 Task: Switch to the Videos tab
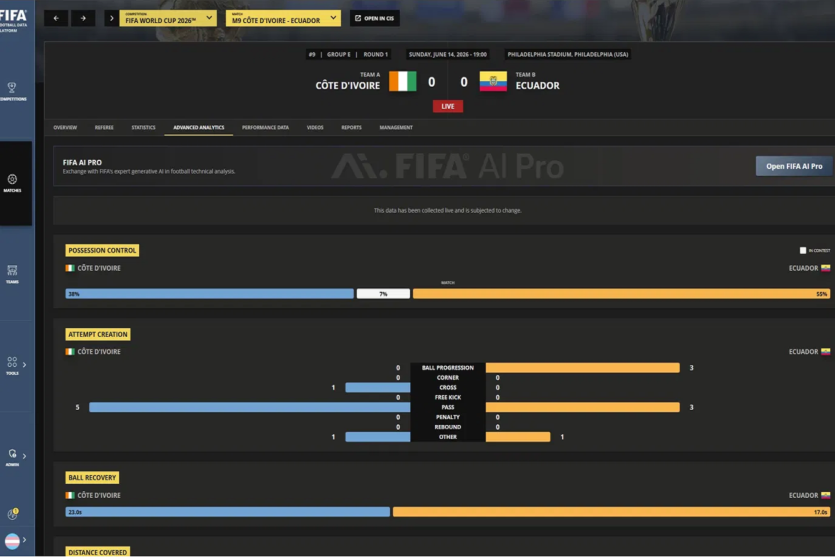point(315,128)
